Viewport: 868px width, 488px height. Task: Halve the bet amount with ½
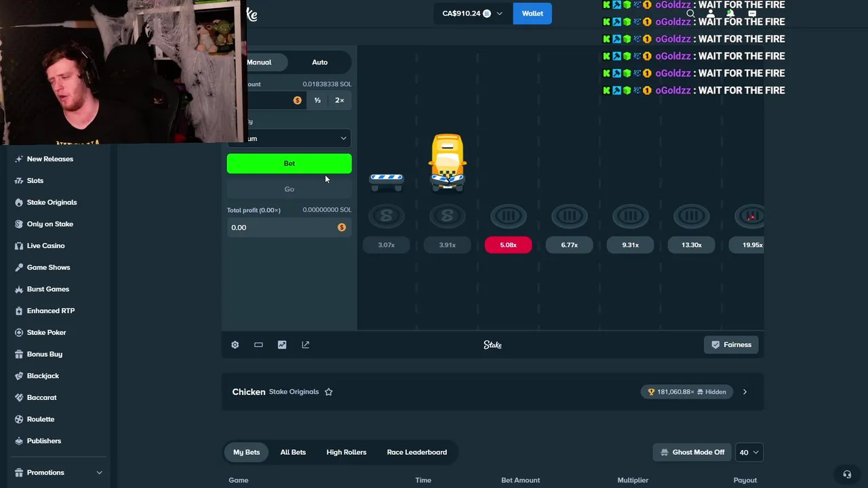click(x=317, y=100)
